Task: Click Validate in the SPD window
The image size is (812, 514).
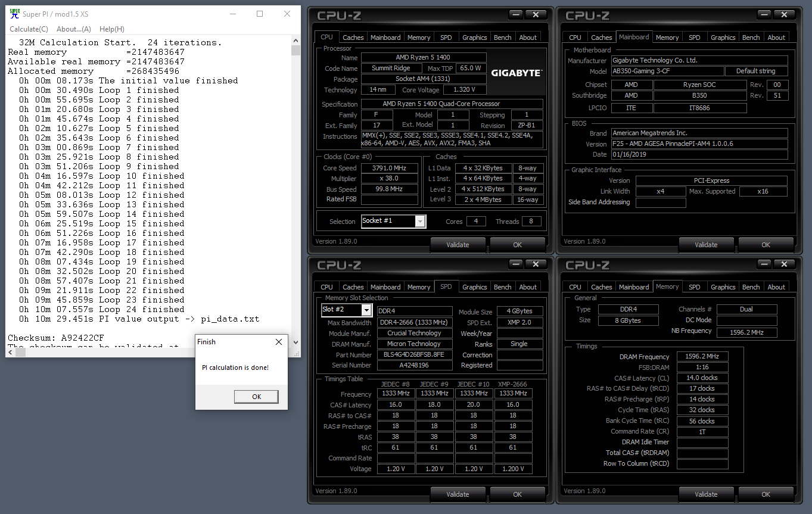Action: (458, 494)
